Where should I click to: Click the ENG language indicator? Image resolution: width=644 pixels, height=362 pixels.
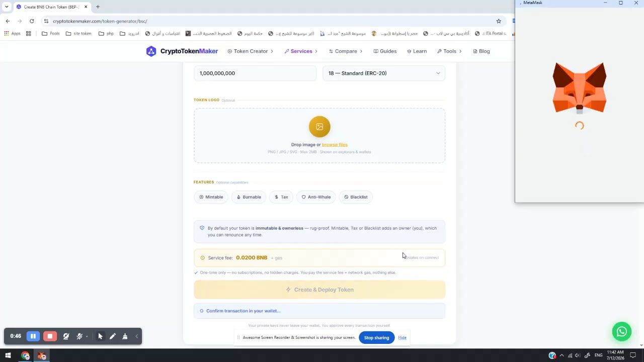[x=598, y=356]
